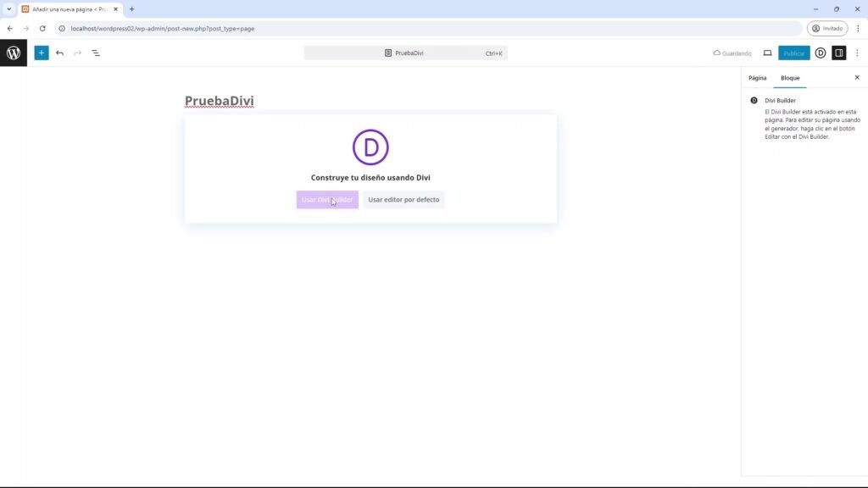Screen dimensions: 868x488
Task: View site information icon in address bar
Action: pyautogui.click(x=62, y=28)
